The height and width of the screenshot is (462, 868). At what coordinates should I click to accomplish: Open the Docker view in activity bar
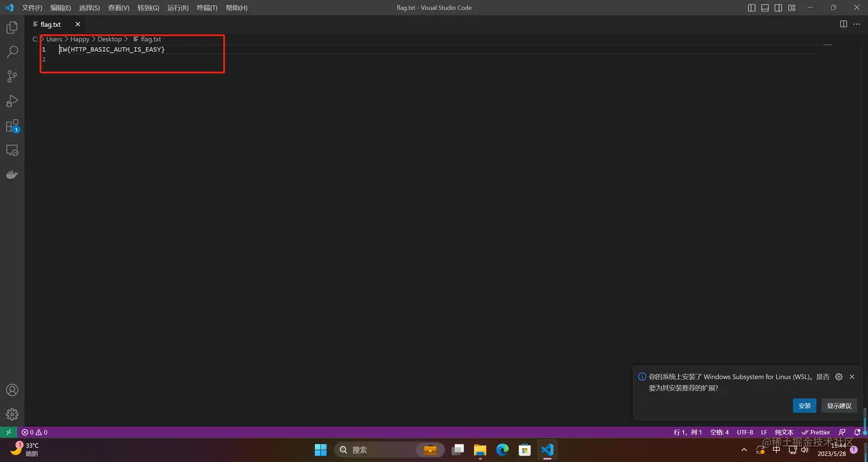[12, 175]
